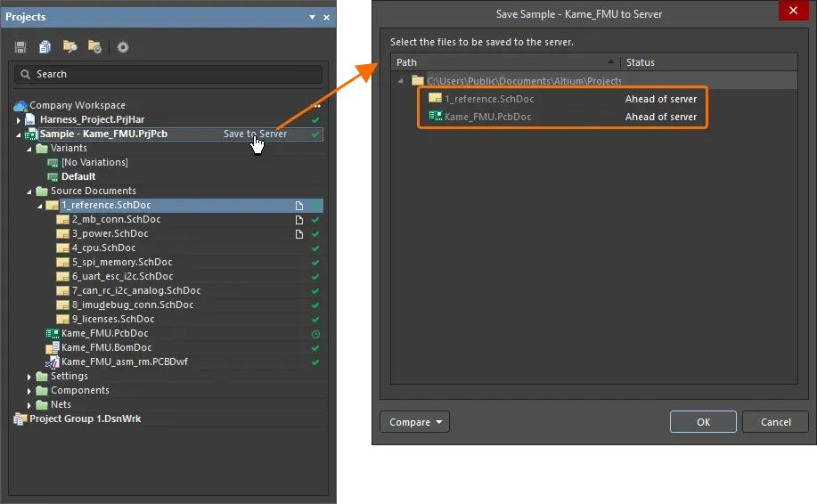
Task: Select Harness_Project.PrjHar project
Action: tap(92, 119)
